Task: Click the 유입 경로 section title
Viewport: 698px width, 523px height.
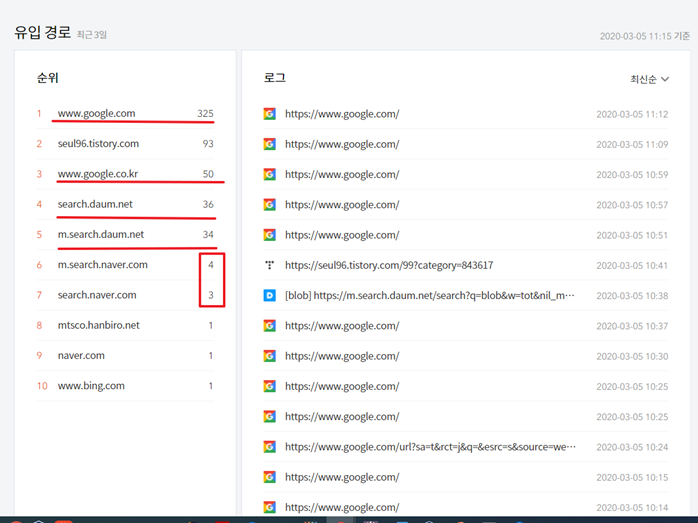Action: pos(42,32)
